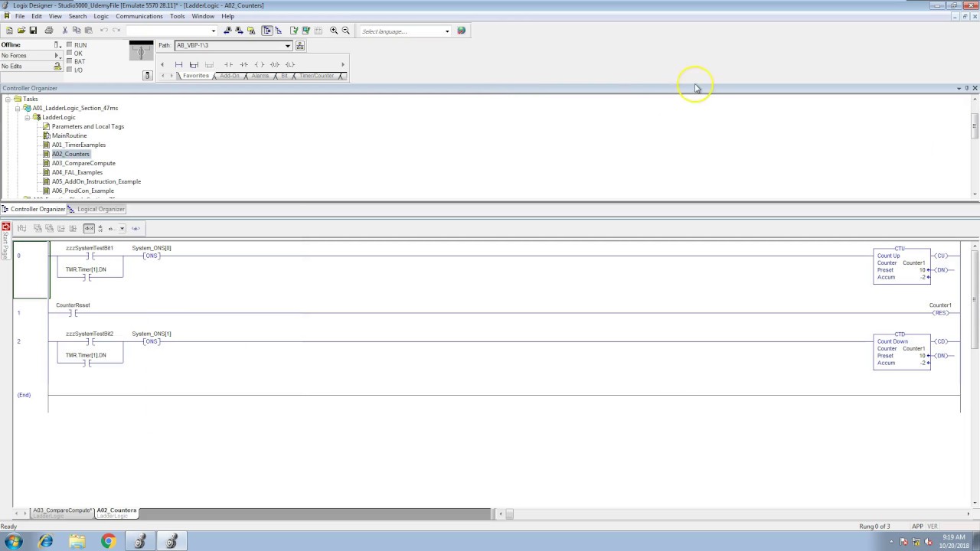Insert an Output Energize (OTE) coil
Image resolution: width=980 pixels, height=551 pixels.
[259, 64]
